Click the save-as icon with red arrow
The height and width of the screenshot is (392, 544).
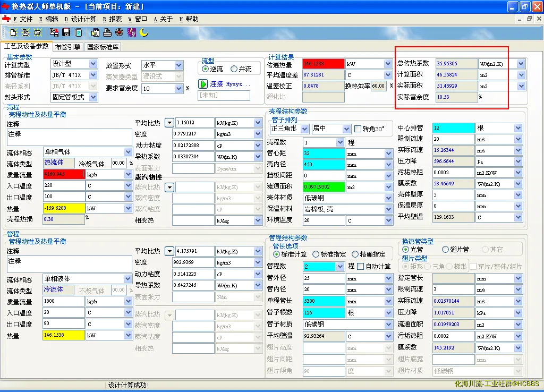tap(54, 32)
